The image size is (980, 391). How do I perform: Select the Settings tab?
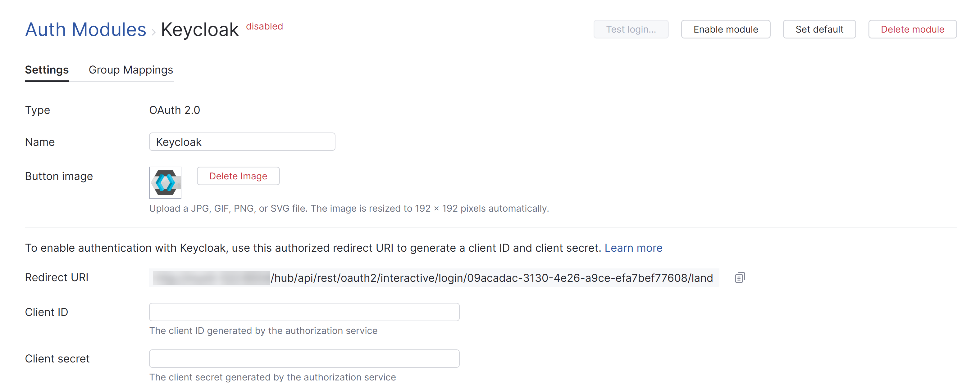point(46,70)
